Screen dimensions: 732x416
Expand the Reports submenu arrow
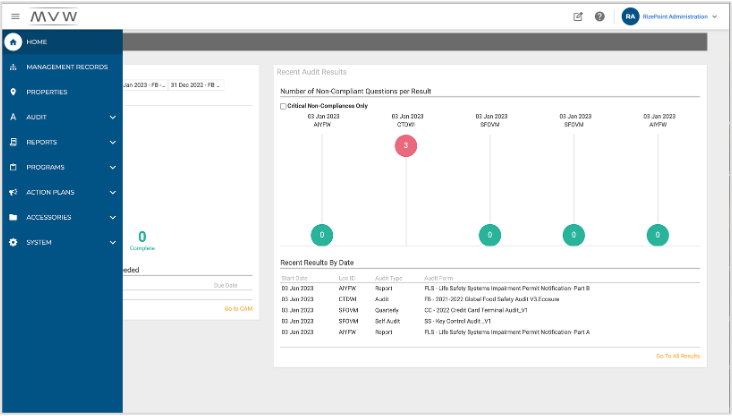[x=112, y=142]
